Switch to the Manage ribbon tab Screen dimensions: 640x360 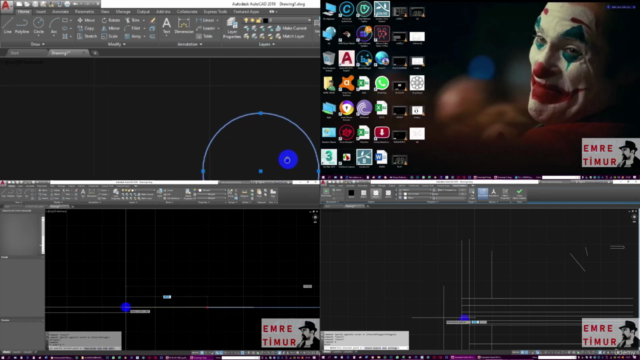pyautogui.click(x=123, y=12)
